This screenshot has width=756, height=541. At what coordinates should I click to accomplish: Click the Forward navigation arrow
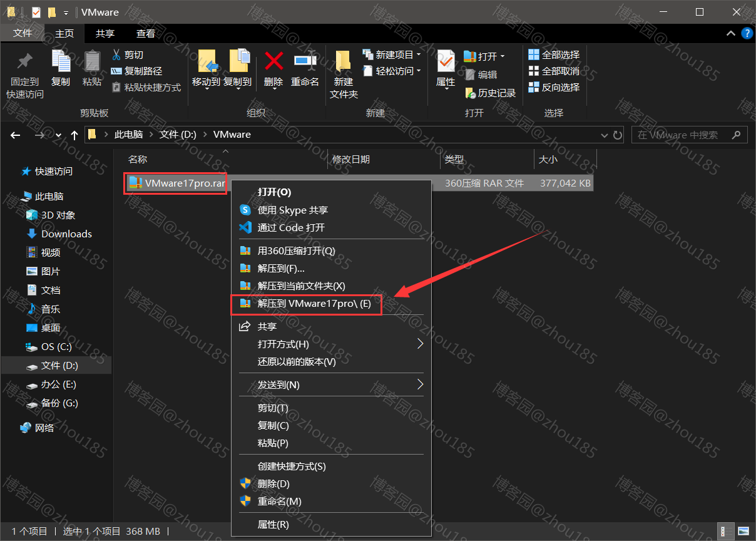39,135
